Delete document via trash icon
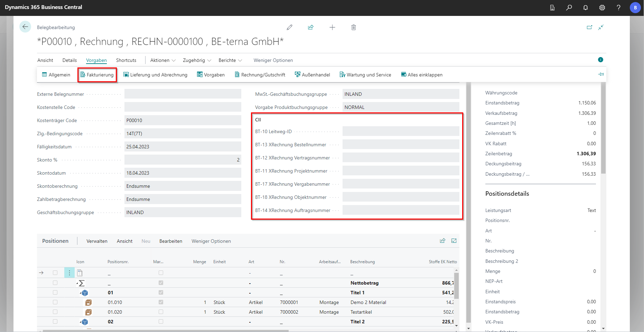 [x=354, y=27]
